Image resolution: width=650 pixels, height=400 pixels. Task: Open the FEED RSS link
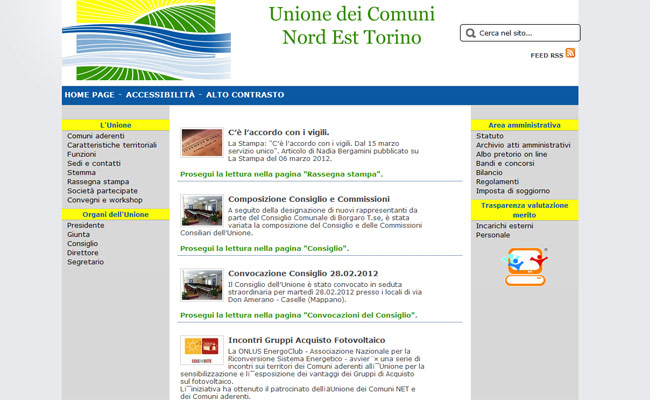[547, 56]
